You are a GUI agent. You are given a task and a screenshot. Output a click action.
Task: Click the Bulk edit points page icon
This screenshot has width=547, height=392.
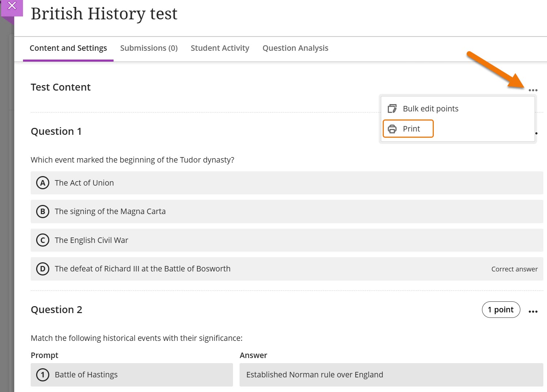[392, 109]
